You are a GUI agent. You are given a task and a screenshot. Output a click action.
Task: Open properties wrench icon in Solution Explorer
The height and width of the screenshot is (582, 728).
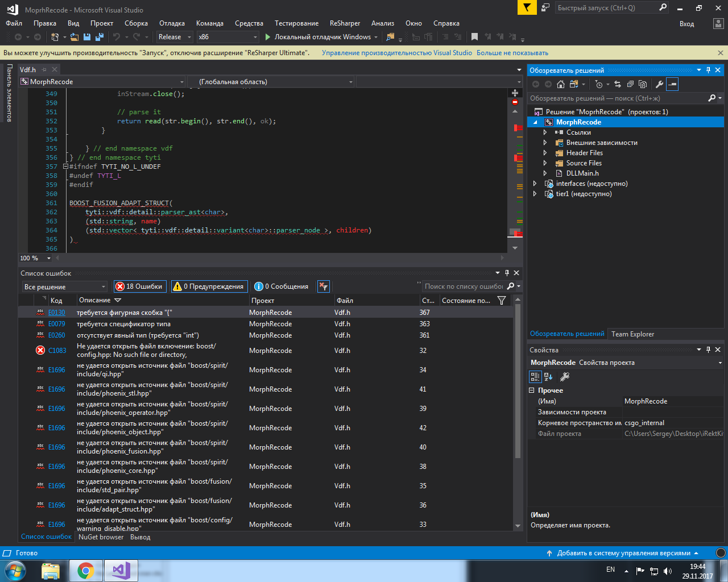(659, 84)
